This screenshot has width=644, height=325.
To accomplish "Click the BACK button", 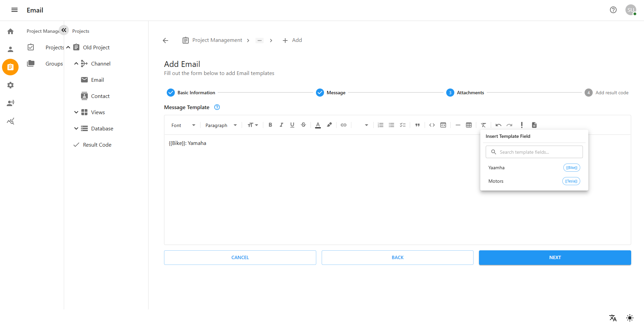I will click(398, 257).
